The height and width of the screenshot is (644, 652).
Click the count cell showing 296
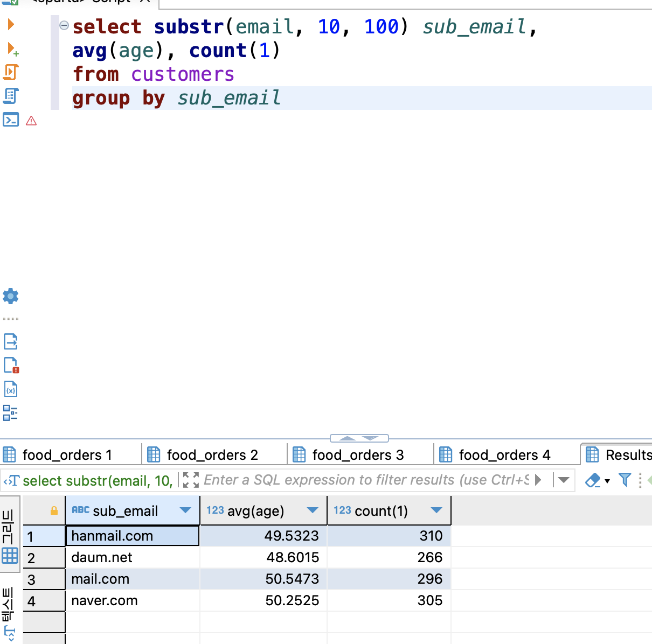point(389,579)
